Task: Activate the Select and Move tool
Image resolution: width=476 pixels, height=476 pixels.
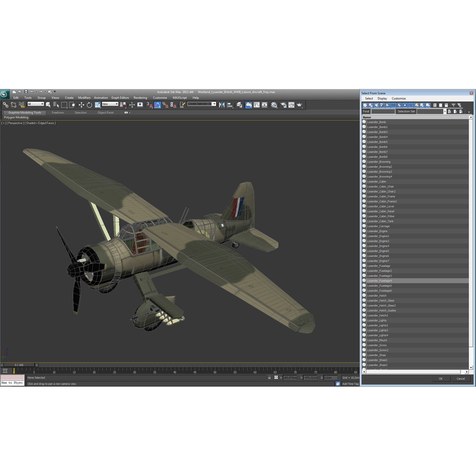Action: [x=82, y=105]
